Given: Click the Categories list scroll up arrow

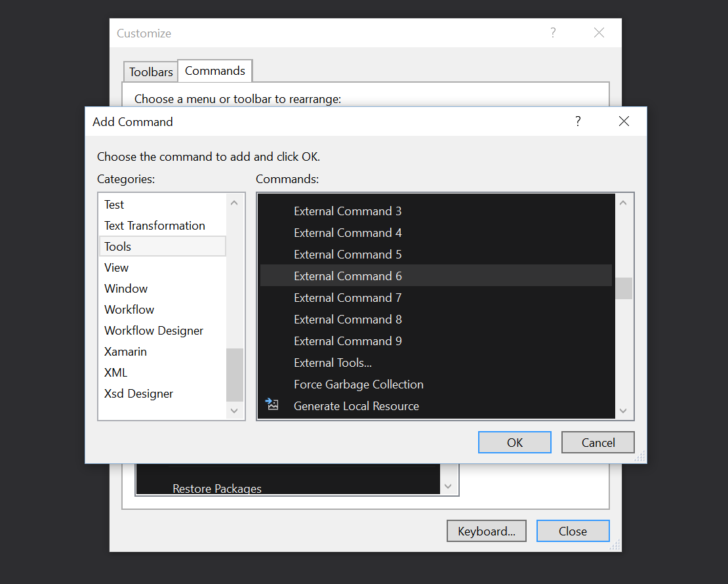Looking at the screenshot, I should 234,203.
